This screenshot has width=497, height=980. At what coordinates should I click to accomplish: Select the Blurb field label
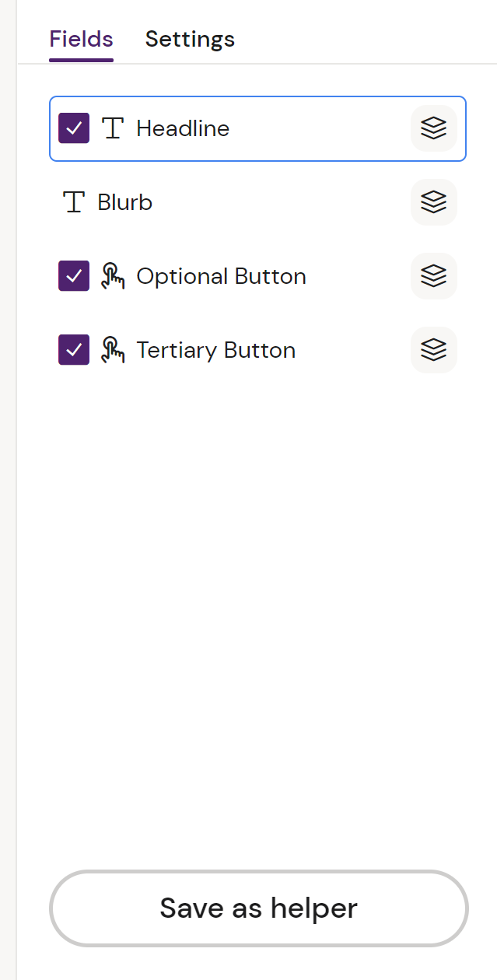pos(125,202)
